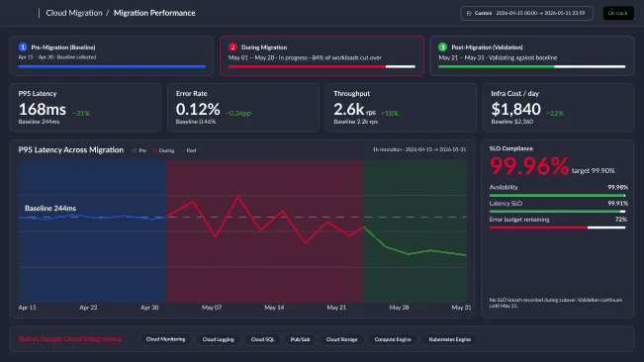Screen dimensions: 644x362
Task: Select the Post-Migration (Validation) phase card
Action: 532,55
